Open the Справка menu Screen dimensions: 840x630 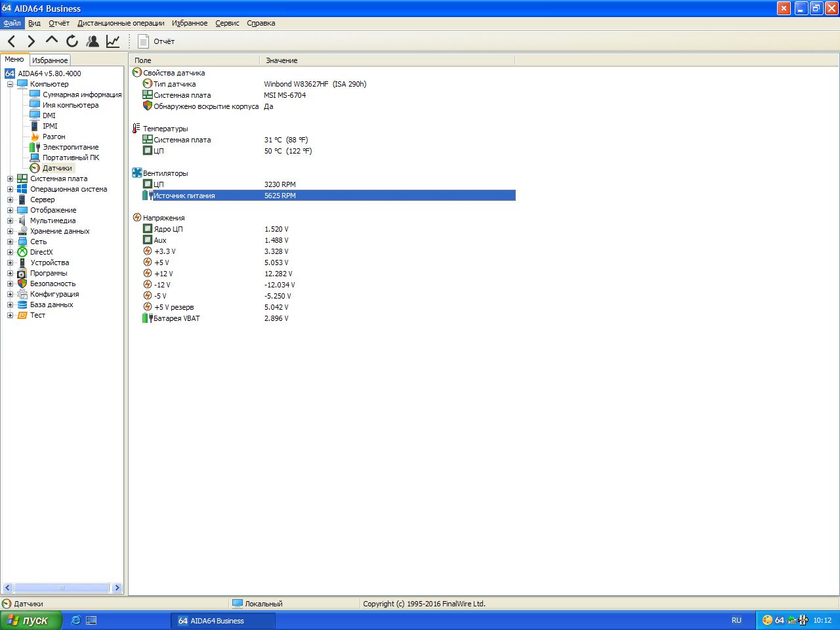click(x=261, y=23)
